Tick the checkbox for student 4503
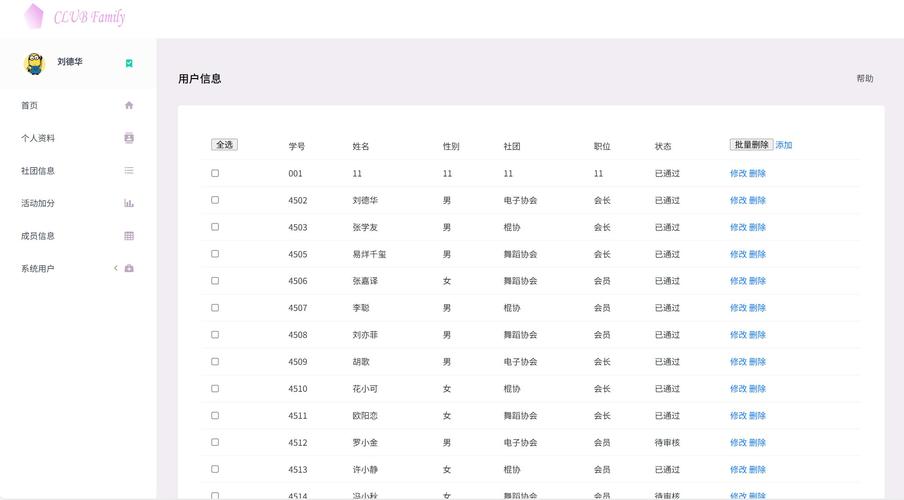This screenshot has width=904, height=500. coord(215,227)
